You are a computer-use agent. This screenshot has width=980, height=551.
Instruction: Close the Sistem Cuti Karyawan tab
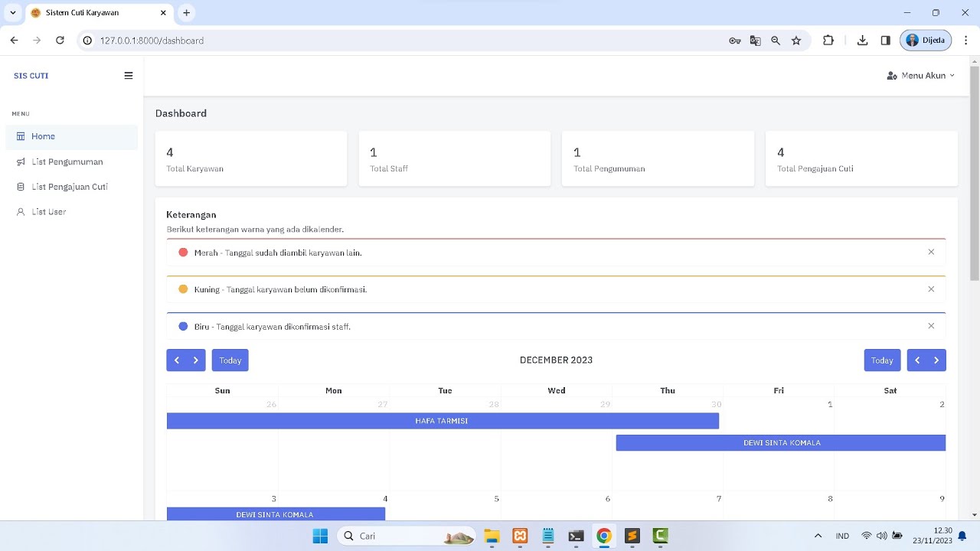pyautogui.click(x=163, y=13)
